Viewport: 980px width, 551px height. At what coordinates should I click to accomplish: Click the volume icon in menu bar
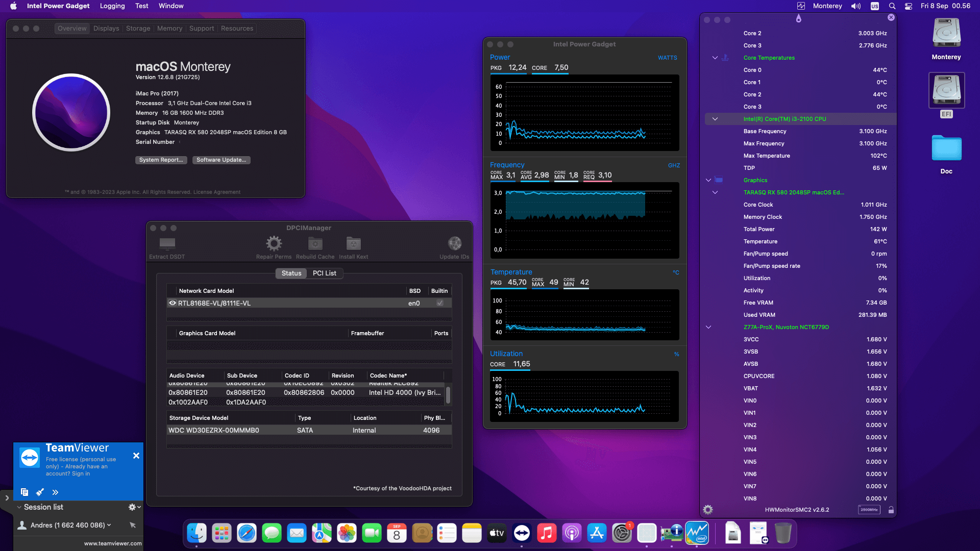[x=855, y=6]
